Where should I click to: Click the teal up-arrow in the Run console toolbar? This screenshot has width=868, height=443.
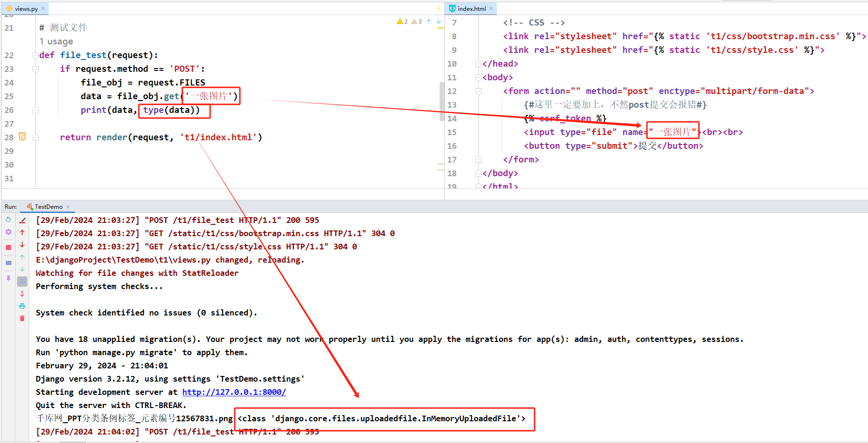pyautogui.click(x=22, y=257)
